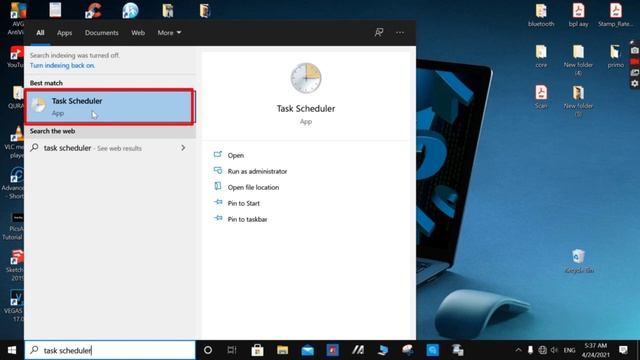The image size is (640, 360).
Task: Select the Recycle Bin desktop icon
Action: tap(578, 261)
